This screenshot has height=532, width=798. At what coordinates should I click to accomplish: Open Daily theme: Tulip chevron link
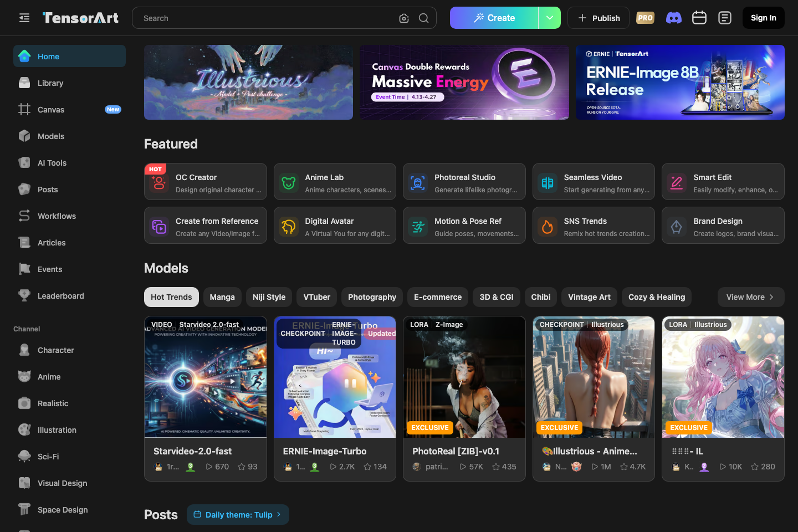pos(238,515)
